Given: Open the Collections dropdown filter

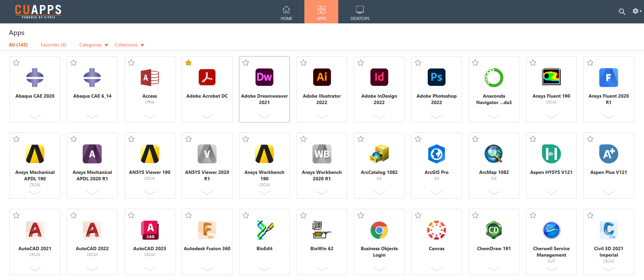Looking at the screenshot, I should point(129,45).
